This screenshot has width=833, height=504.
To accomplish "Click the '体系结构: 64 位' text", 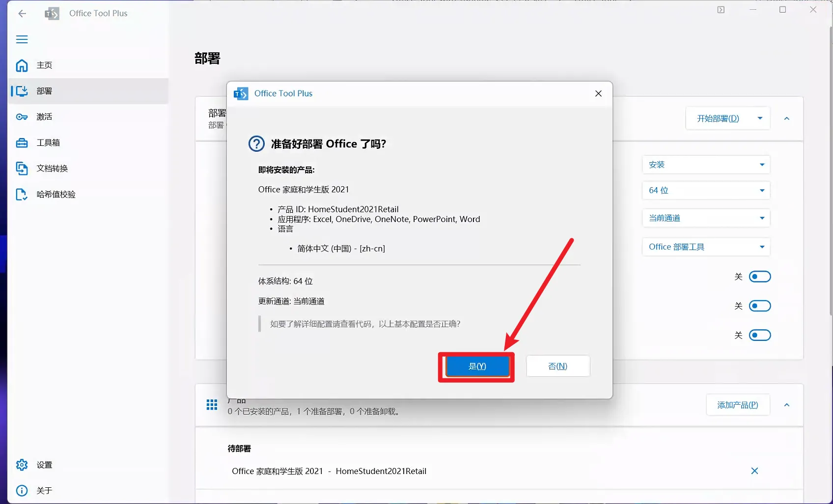I will 285,281.
